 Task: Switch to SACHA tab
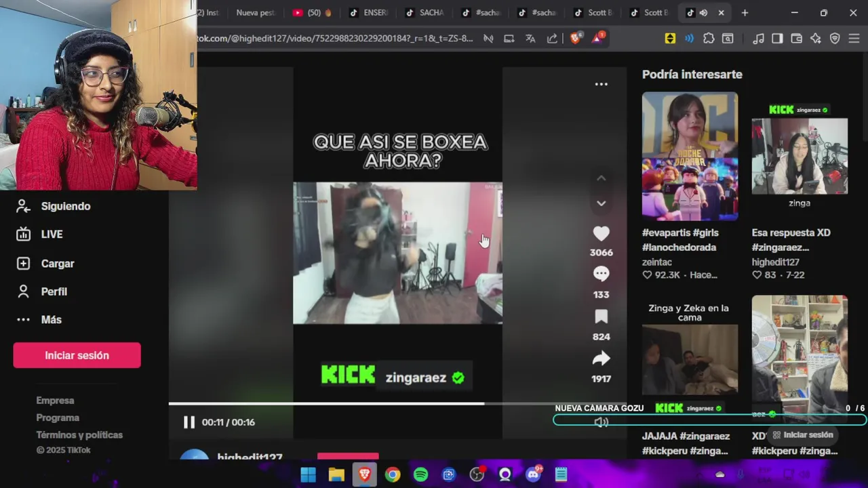tap(425, 12)
